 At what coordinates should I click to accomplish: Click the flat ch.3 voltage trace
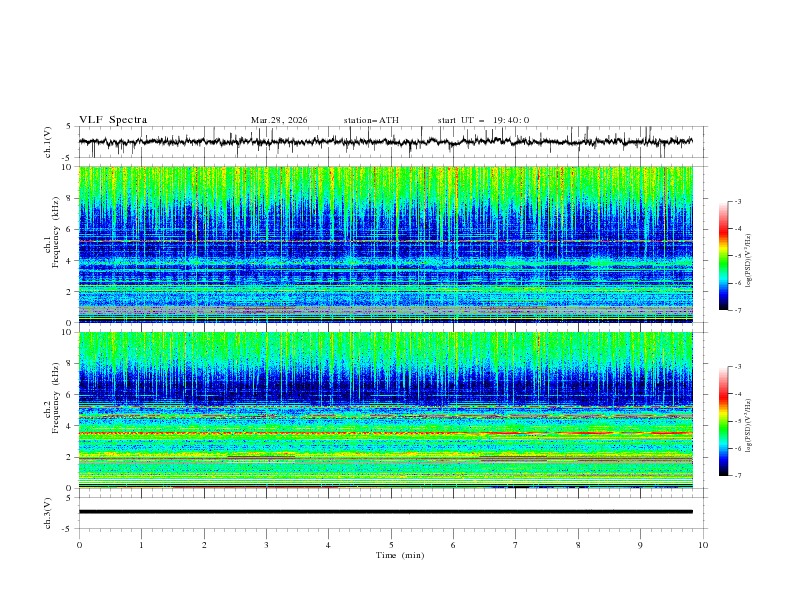[x=385, y=512]
